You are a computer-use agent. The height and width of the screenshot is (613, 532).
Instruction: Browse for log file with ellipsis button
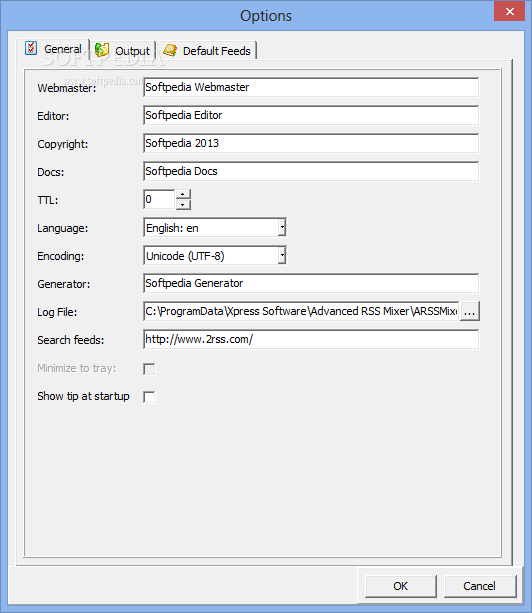coord(469,311)
